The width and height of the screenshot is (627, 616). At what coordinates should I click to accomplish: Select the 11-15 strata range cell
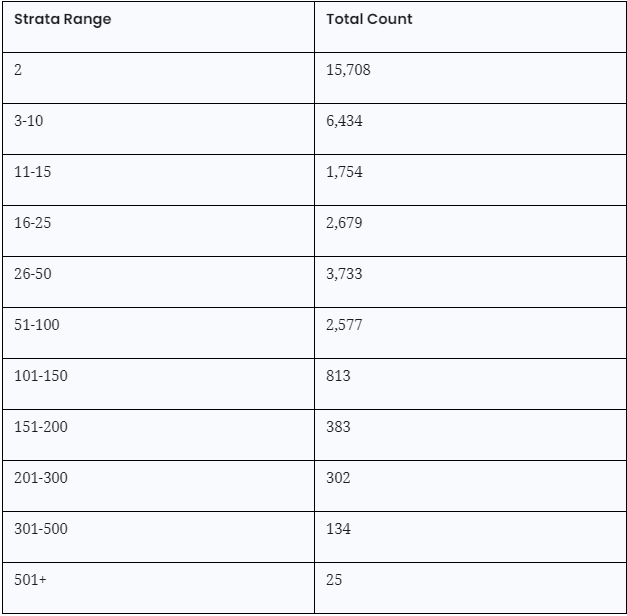coord(32,172)
